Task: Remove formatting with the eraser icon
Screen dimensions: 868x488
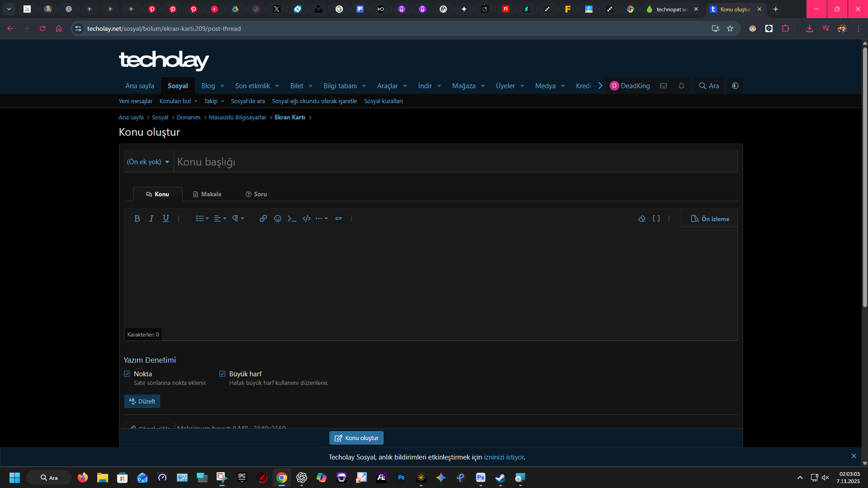Action: (x=642, y=218)
